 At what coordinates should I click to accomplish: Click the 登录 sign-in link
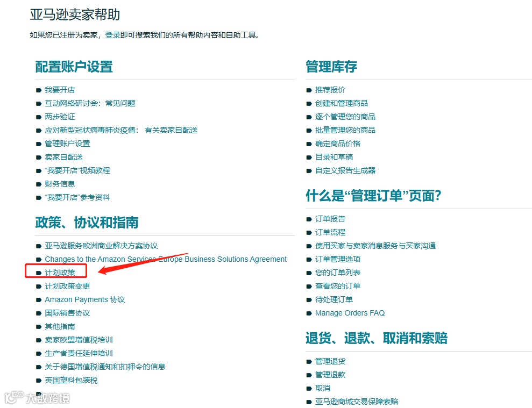pos(112,35)
